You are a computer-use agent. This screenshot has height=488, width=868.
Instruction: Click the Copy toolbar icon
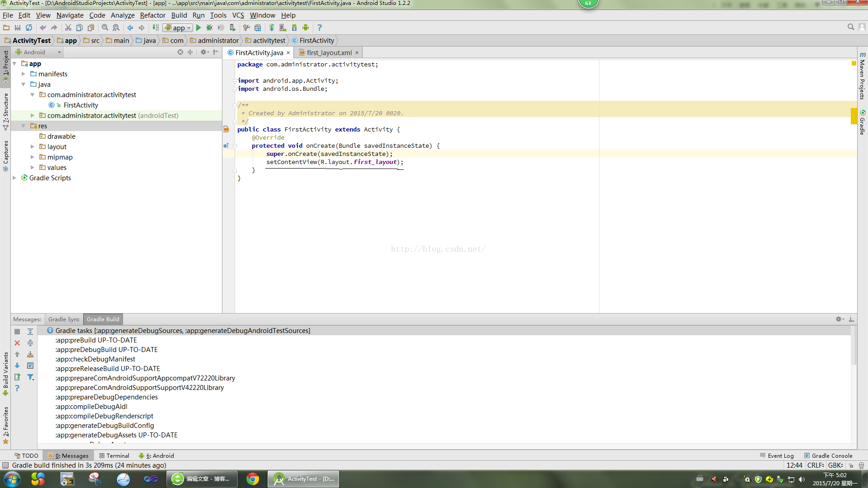point(80,28)
